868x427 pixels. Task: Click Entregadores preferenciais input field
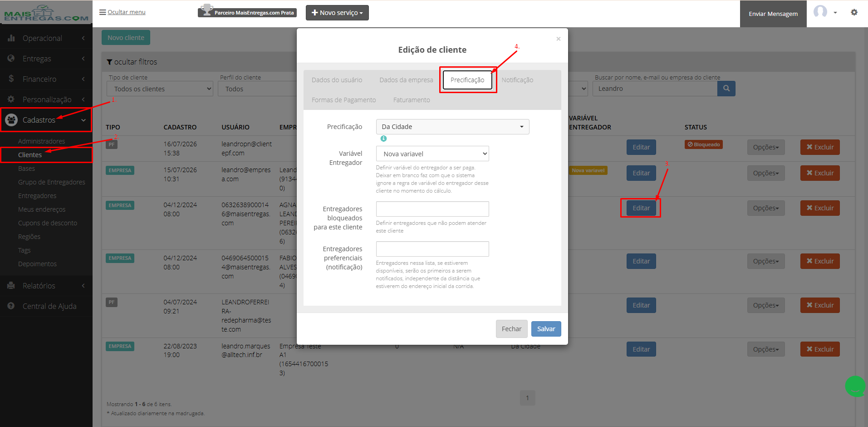click(432, 249)
